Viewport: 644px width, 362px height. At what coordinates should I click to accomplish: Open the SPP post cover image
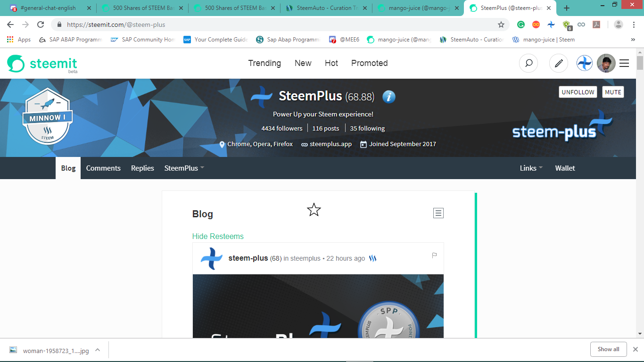[318, 306]
